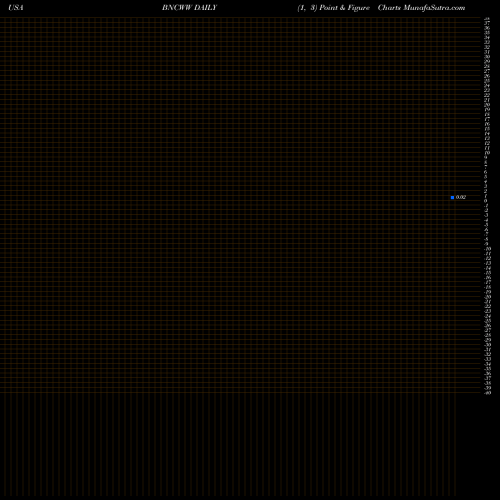The width and height of the screenshot is (500, 500).
Task: Click the -25 value on the price axis
Action: coord(487,321)
